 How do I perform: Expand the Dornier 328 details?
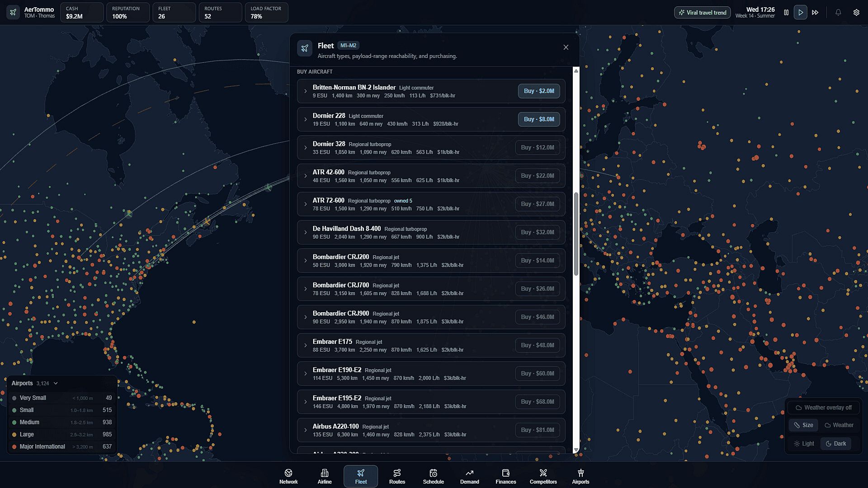306,148
